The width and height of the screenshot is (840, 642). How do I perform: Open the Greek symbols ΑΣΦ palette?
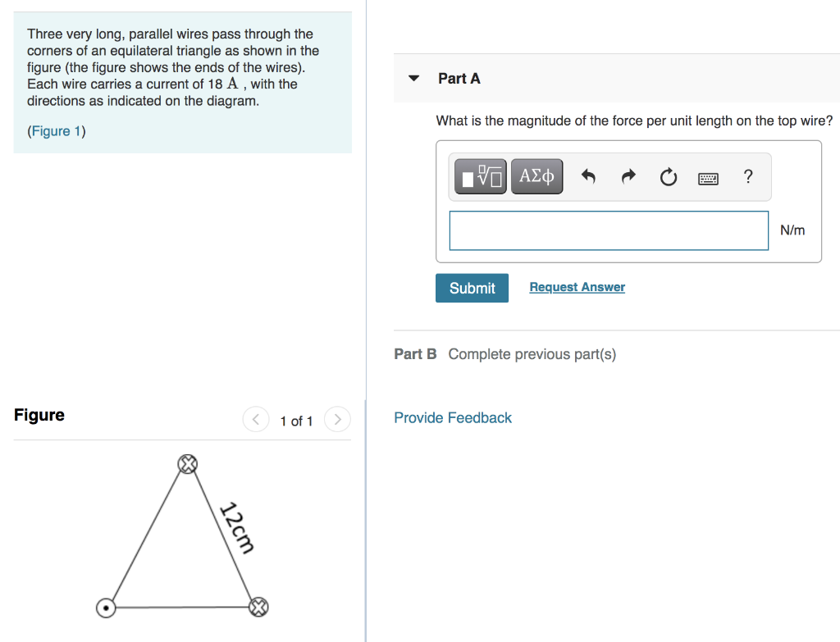pos(536,176)
